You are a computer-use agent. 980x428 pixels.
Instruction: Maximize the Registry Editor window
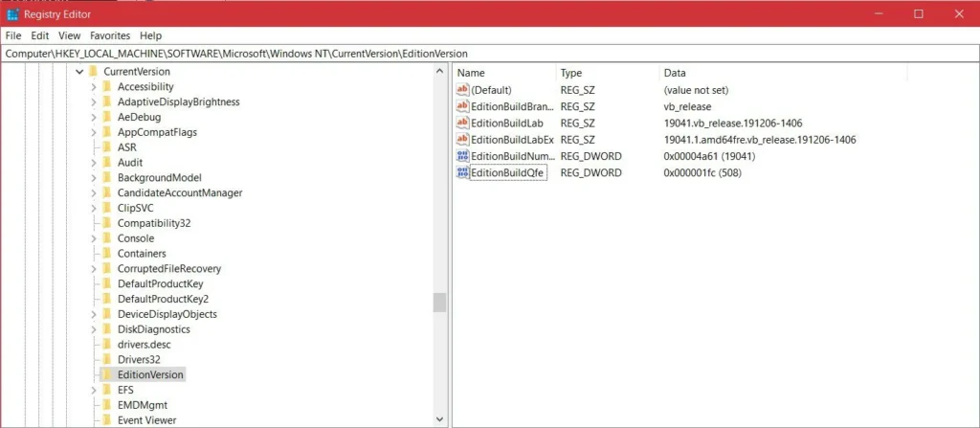918,13
